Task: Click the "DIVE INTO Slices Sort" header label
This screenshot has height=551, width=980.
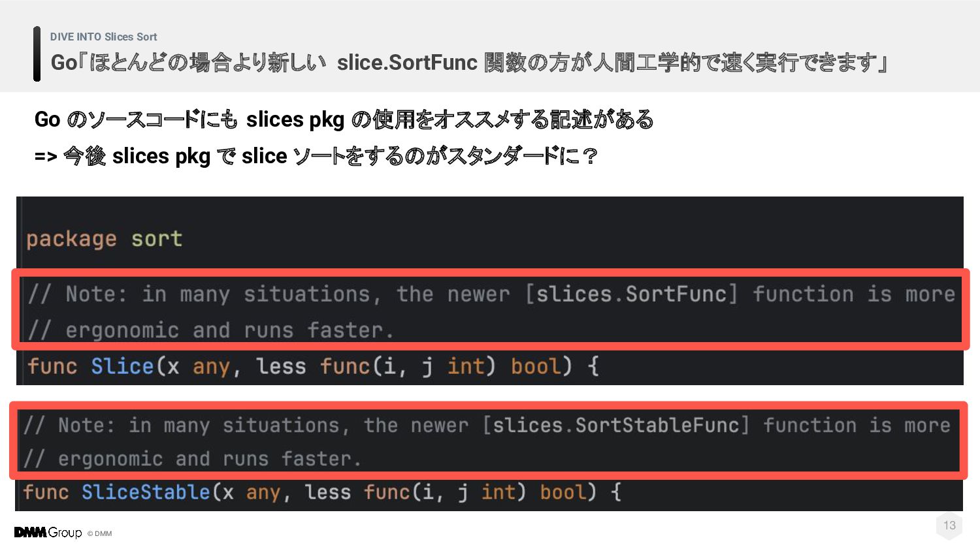Action: pyautogui.click(x=103, y=37)
